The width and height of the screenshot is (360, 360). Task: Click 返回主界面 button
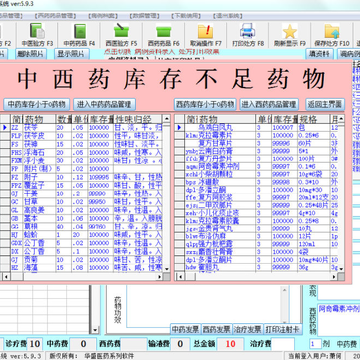click(x=325, y=104)
